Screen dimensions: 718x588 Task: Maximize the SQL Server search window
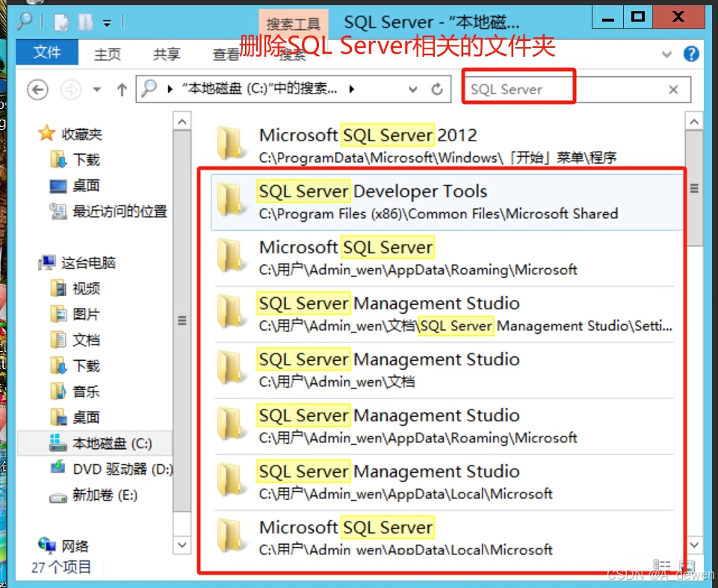point(638,18)
